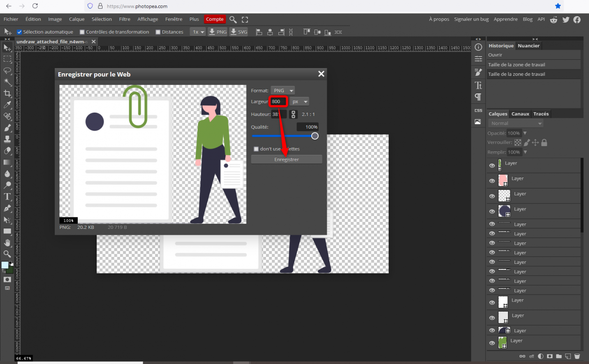
Task: Choose the Hand tool
Action: pos(7,242)
